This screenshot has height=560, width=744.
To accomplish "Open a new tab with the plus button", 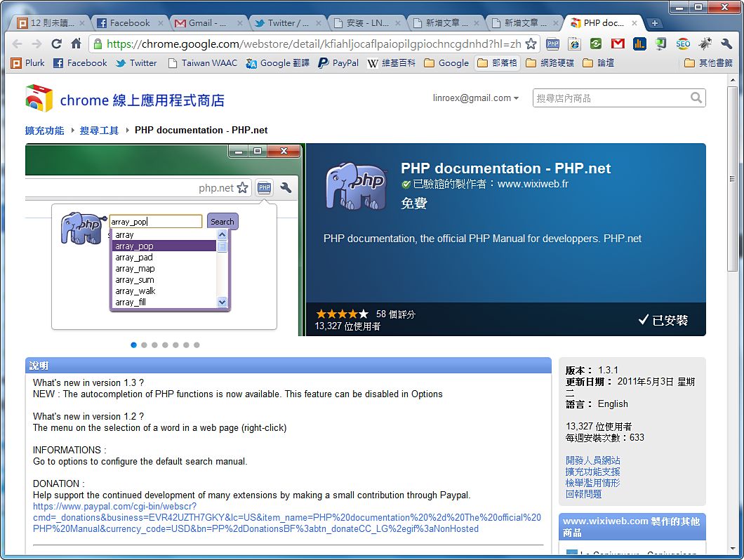I will [x=654, y=22].
